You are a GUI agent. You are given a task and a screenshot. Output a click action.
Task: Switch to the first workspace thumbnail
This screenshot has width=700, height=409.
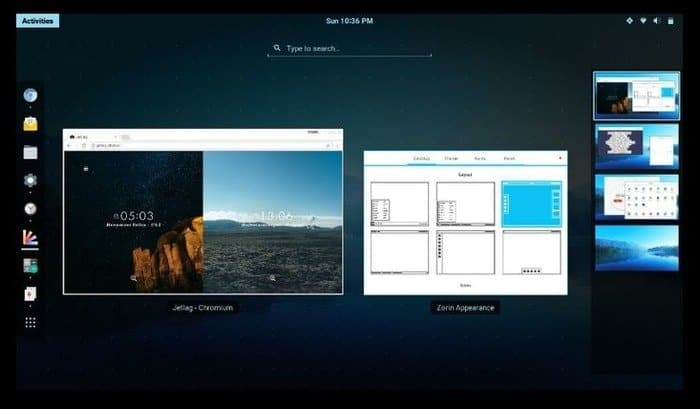click(637, 96)
